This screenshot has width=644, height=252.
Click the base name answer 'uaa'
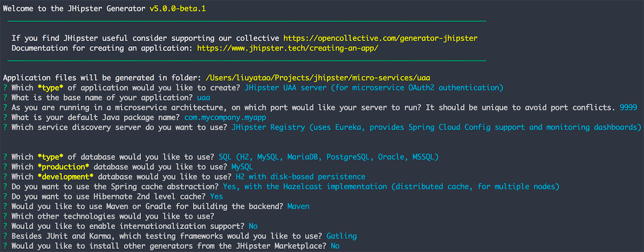[x=204, y=98]
